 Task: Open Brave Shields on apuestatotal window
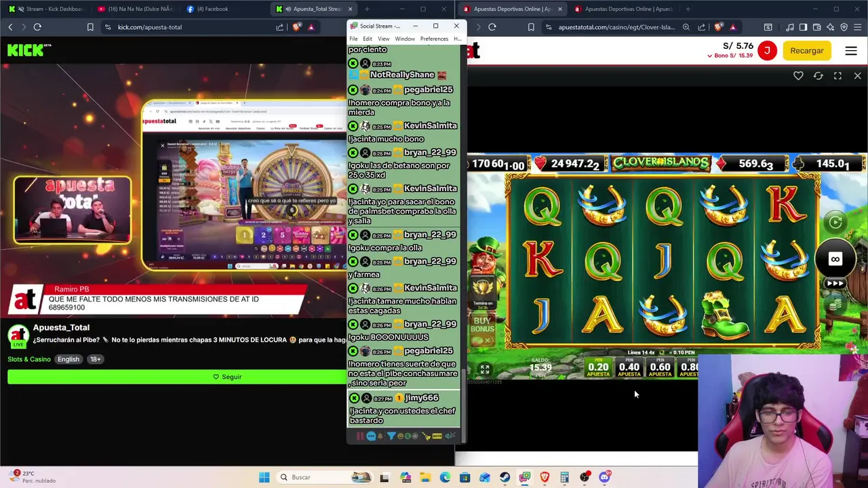tap(718, 27)
